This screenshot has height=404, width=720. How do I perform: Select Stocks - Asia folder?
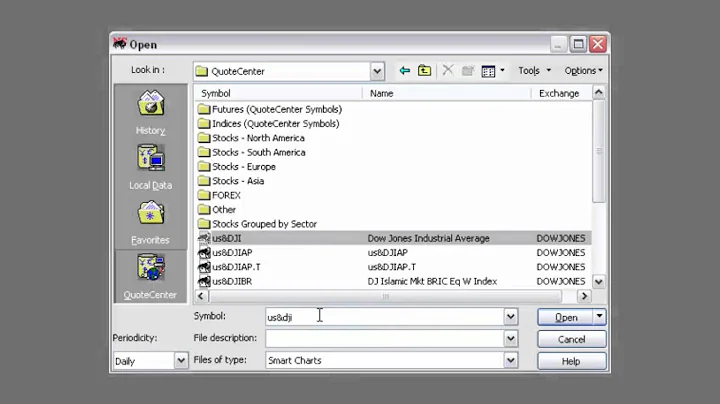tap(231, 180)
